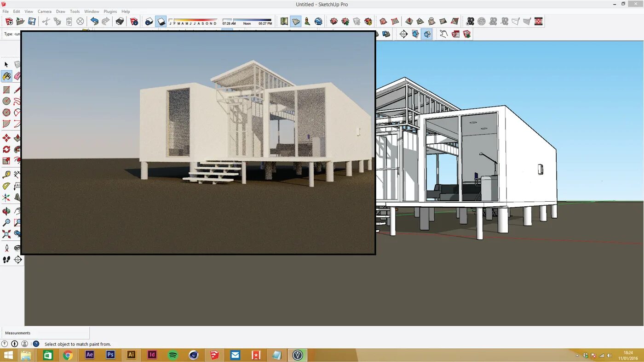644x362 pixels.
Task: Select the Scale tool
Action: 6,161
